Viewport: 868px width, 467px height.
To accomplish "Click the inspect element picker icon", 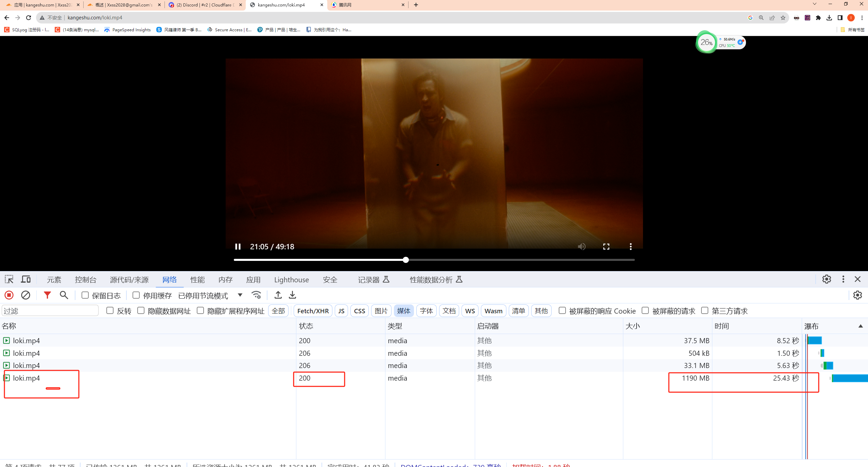I will click(x=9, y=279).
